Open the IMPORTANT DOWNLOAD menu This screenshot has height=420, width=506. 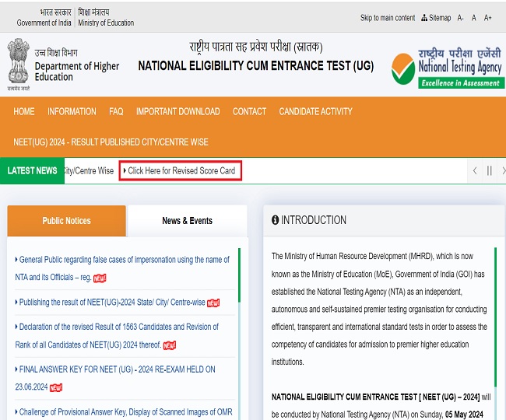coord(177,111)
